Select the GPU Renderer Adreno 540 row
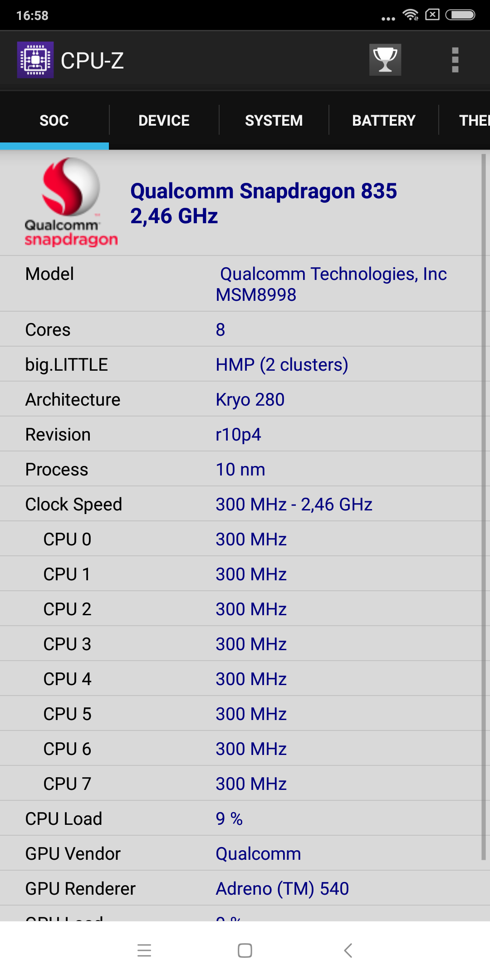 240,888
